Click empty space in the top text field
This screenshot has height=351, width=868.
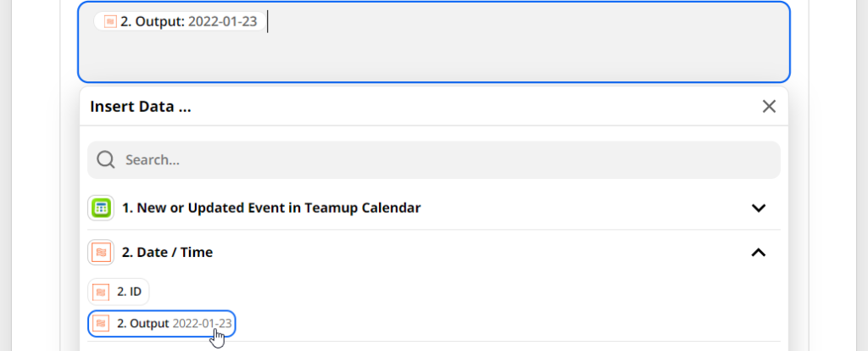pos(509,51)
